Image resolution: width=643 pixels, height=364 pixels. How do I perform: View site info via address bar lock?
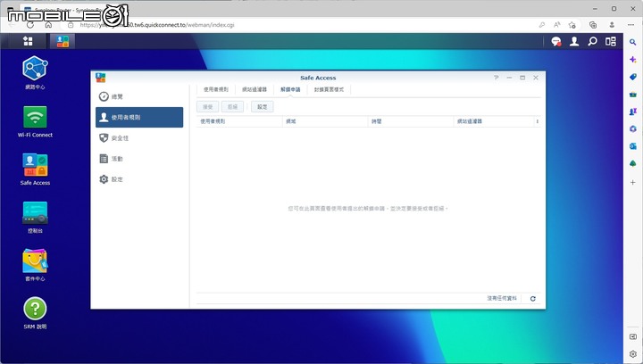[71, 25]
